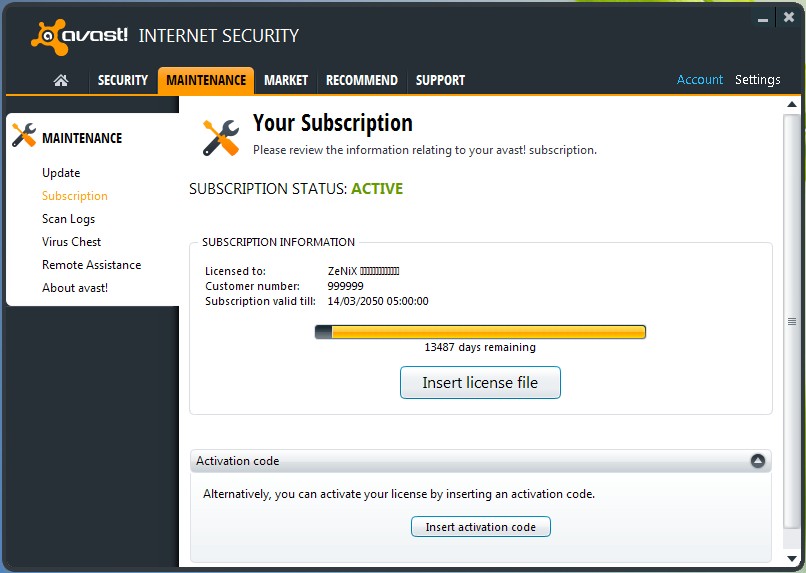Click the ACTIVE subscription status text
The width and height of the screenshot is (806, 573).
(x=377, y=189)
